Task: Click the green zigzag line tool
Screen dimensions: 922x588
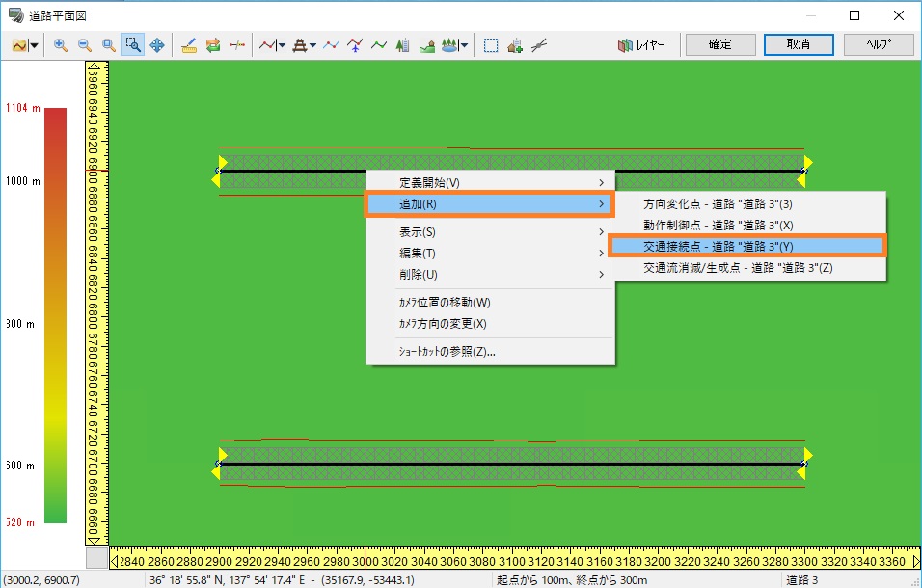Action: click(x=379, y=45)
